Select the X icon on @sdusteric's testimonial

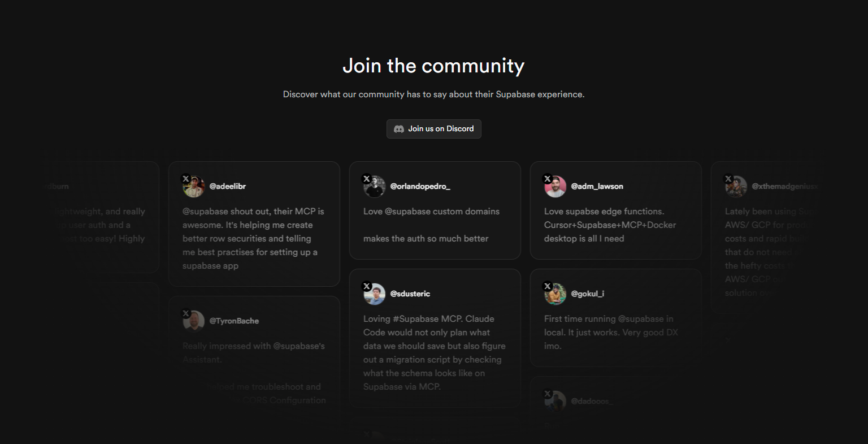pos(367,286)
